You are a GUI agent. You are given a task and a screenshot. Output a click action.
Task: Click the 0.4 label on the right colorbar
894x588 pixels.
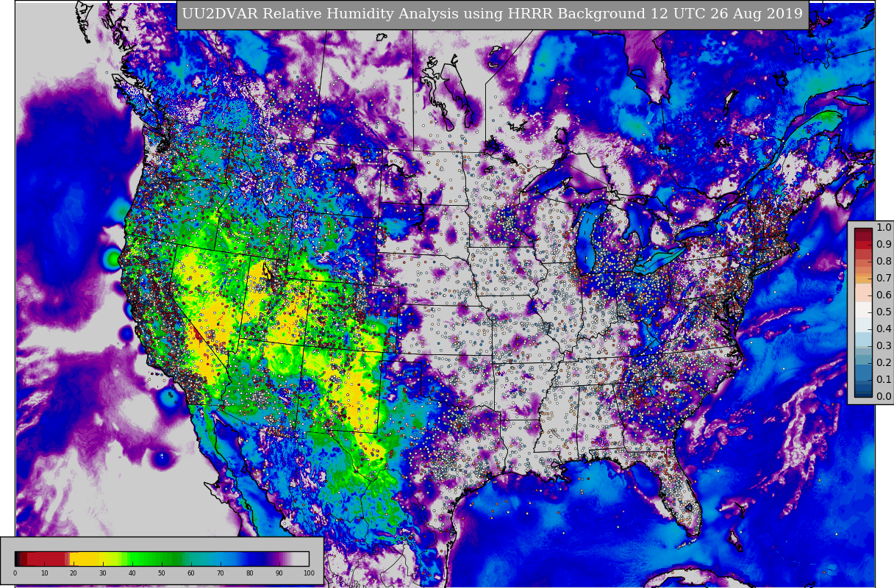coord(884,329)
